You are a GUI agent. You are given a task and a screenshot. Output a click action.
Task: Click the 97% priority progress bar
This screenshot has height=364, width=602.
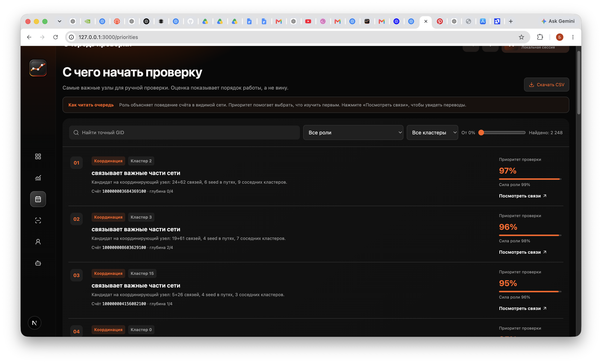(x=530, y=179)
